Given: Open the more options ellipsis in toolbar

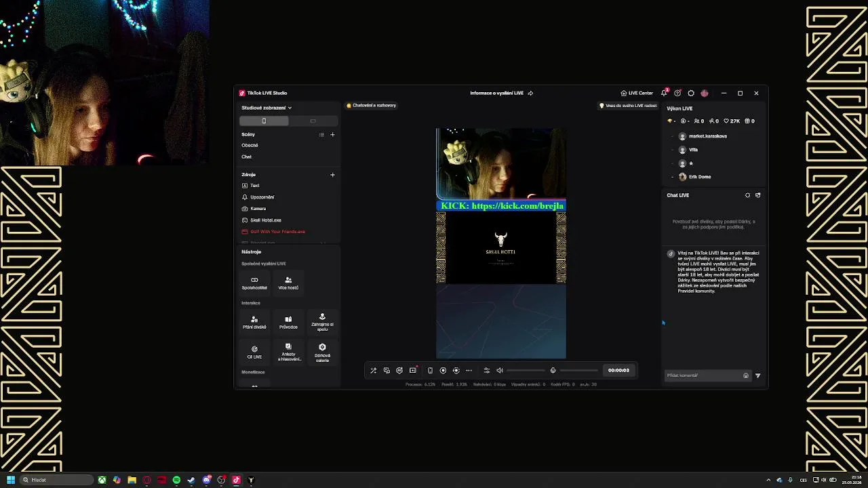Looking at the screenshot, I should 469,371.
